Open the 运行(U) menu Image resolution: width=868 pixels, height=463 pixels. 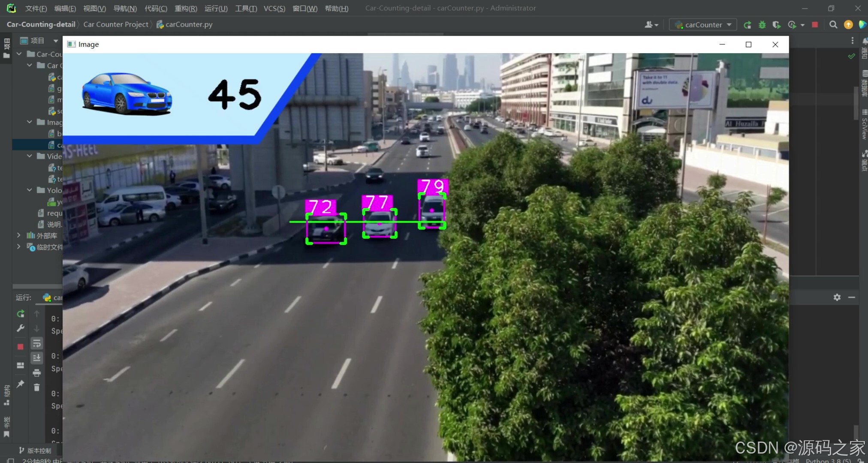216,8
